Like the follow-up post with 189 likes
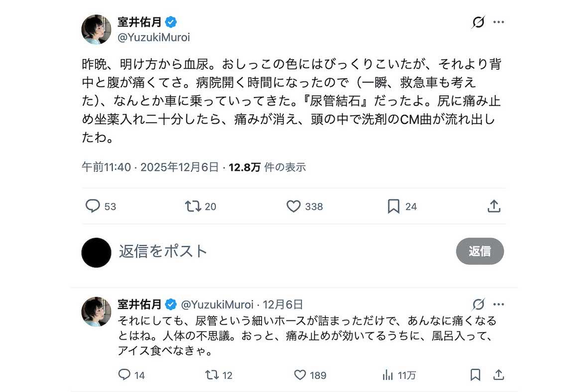The width and height of the screenshot is (588, 392). tap(300, 375)
